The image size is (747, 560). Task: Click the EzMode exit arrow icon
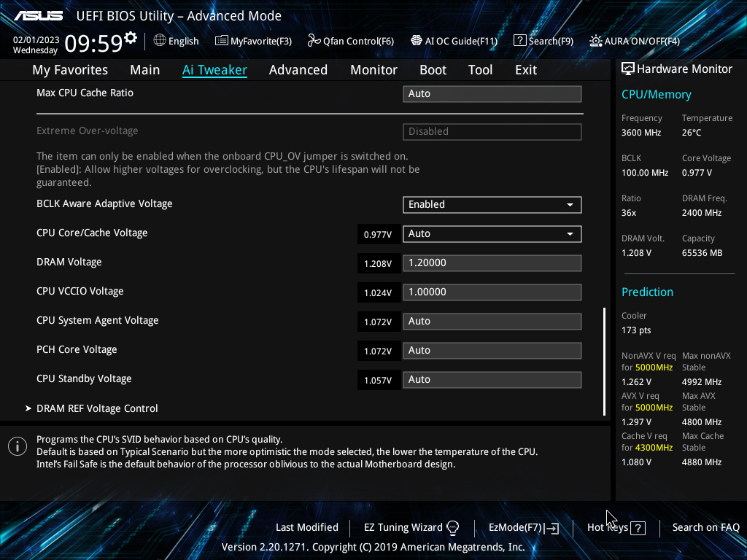pyautogui.click(x=551, y=528)
